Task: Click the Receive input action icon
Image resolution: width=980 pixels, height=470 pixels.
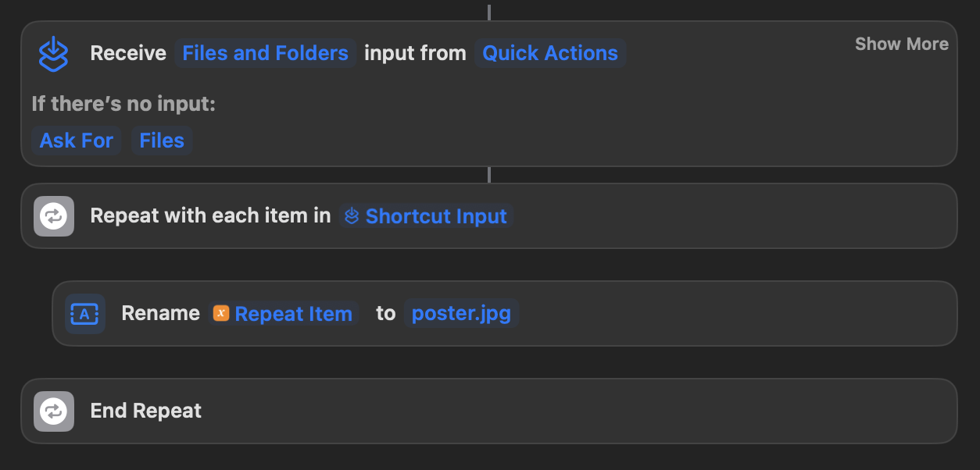Action: click(x=53, y=54)
